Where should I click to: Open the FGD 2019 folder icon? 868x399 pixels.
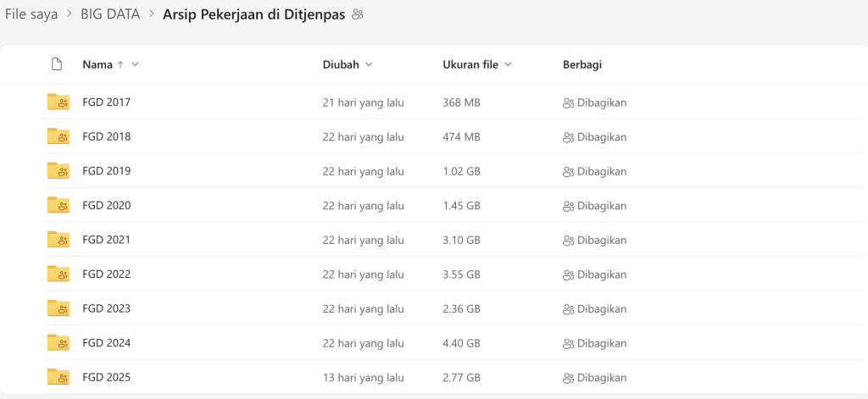coord(58,170)
